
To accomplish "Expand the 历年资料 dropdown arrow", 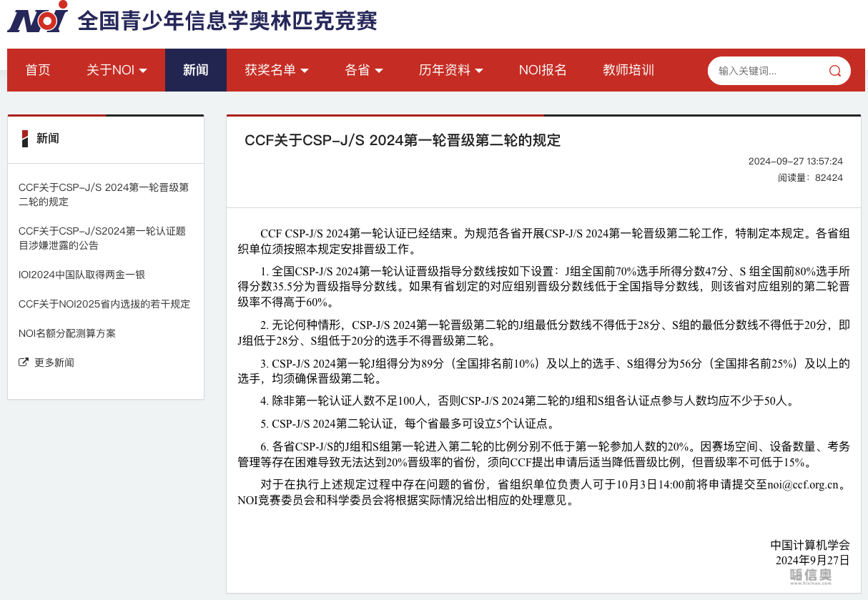I will tap(479, 71).
